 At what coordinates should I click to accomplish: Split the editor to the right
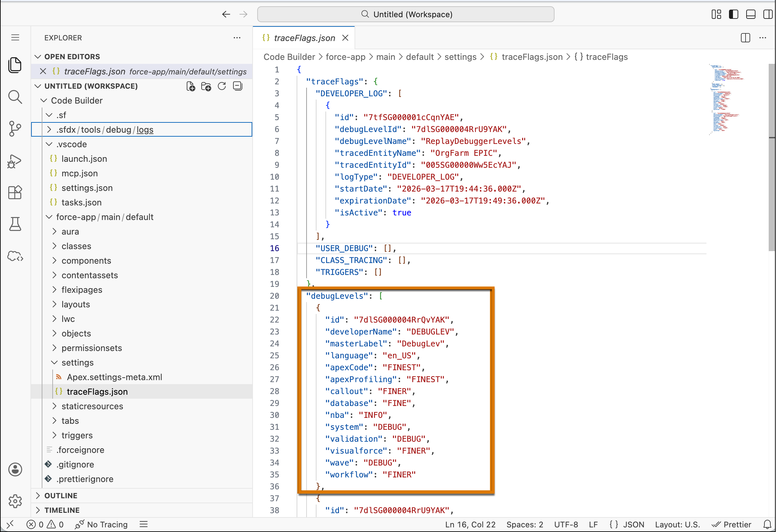(x=746, y=38)
